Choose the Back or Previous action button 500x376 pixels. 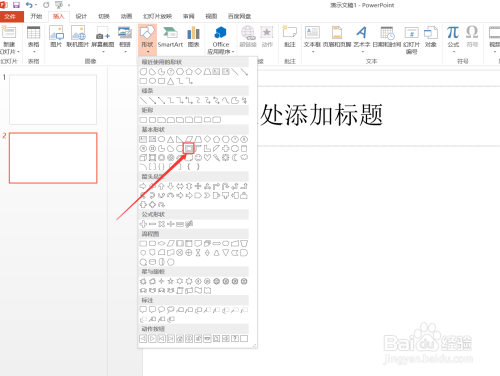pos(143,339)
